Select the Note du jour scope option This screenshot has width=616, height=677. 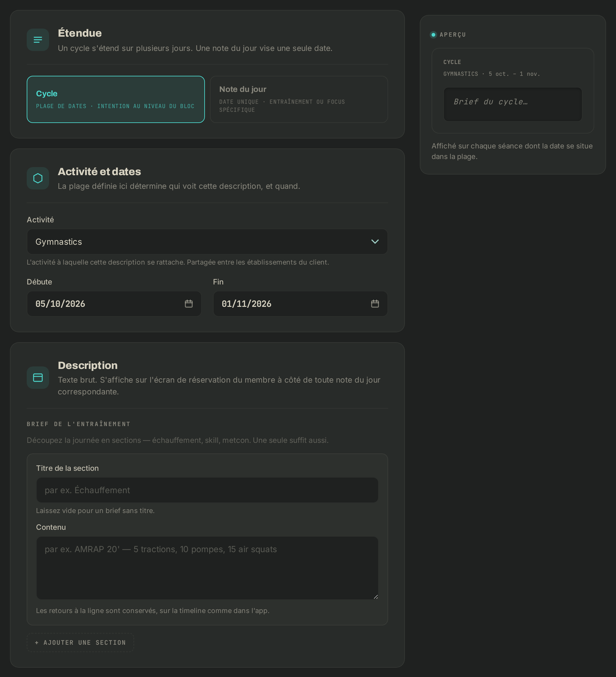click(x=299, y=99)
